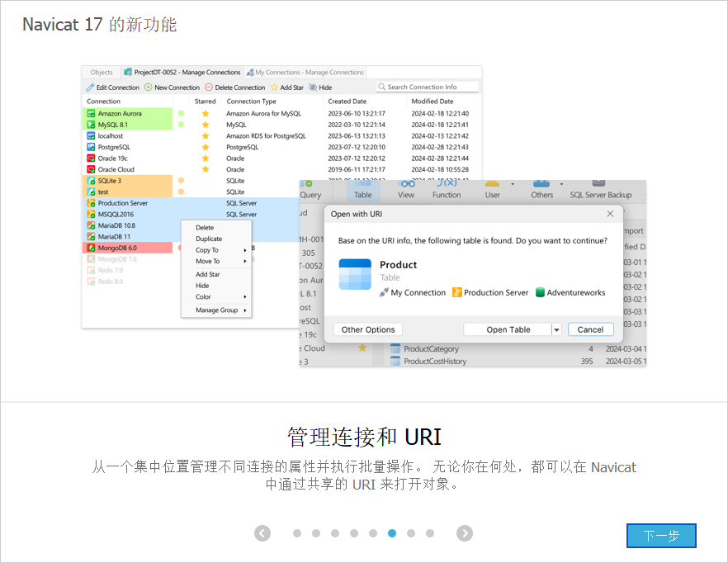Select the seventh pagination dot

coord(411,533)
